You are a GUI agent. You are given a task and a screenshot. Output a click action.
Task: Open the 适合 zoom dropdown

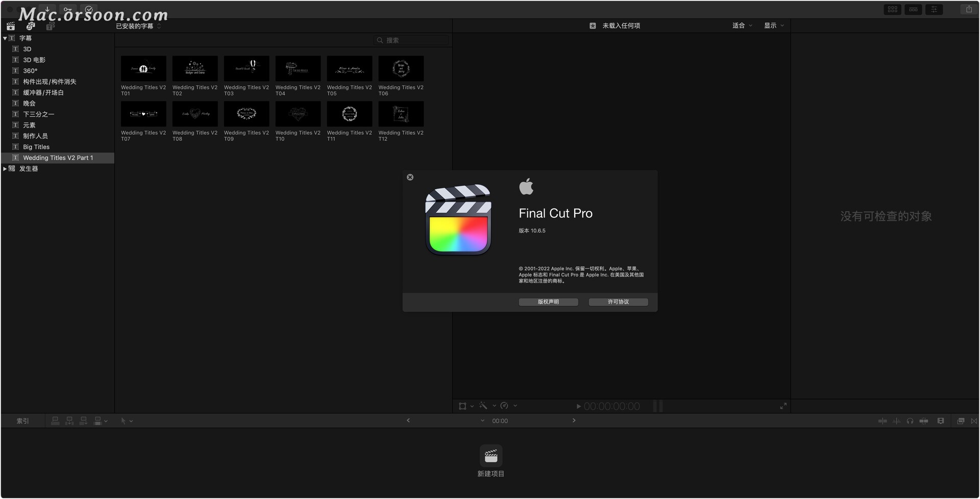coord(742,26)
